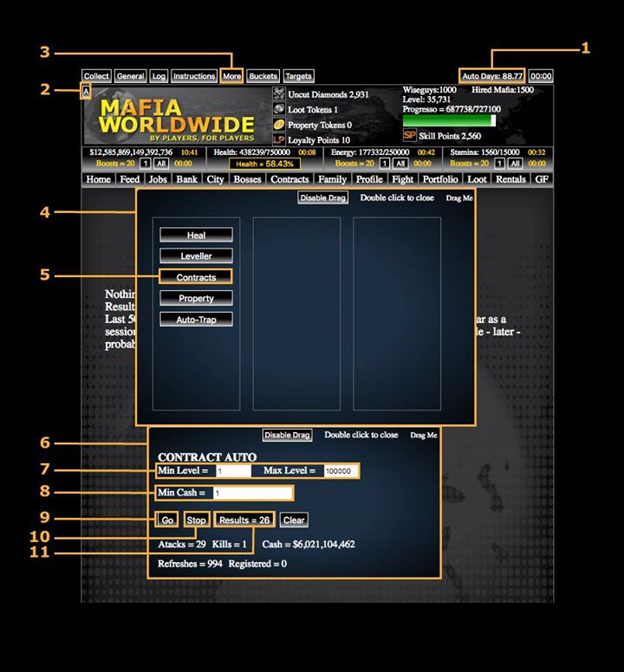
Task: Click Disable Drag in the Contract Auto panel
Action: point(287,435)
